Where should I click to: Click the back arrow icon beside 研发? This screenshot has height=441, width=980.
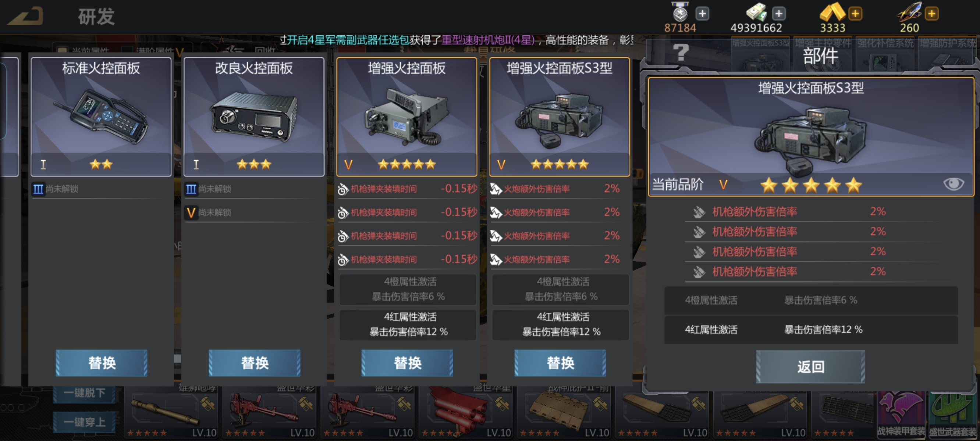click(x=25, y=16)
